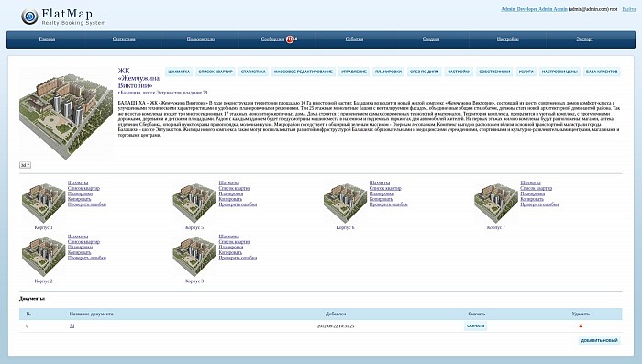Select the База клиентов tab
Image resolution: width=642 pixels, height=364 pixels.
coord(602,72)
